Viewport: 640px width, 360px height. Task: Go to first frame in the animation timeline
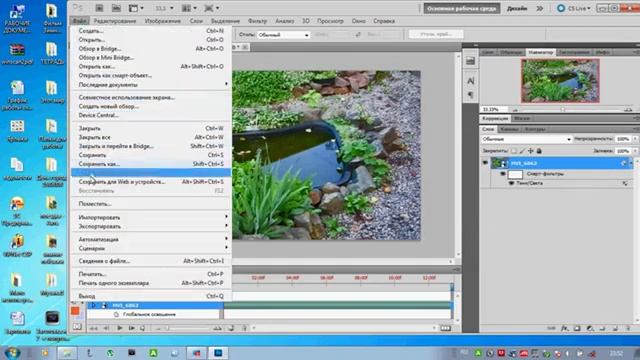click(x=93, y=328)
